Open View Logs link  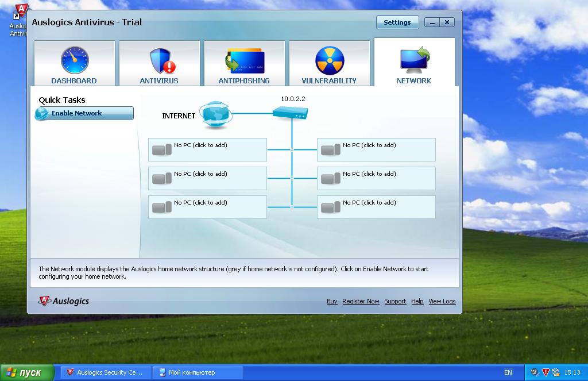[442, 302]
